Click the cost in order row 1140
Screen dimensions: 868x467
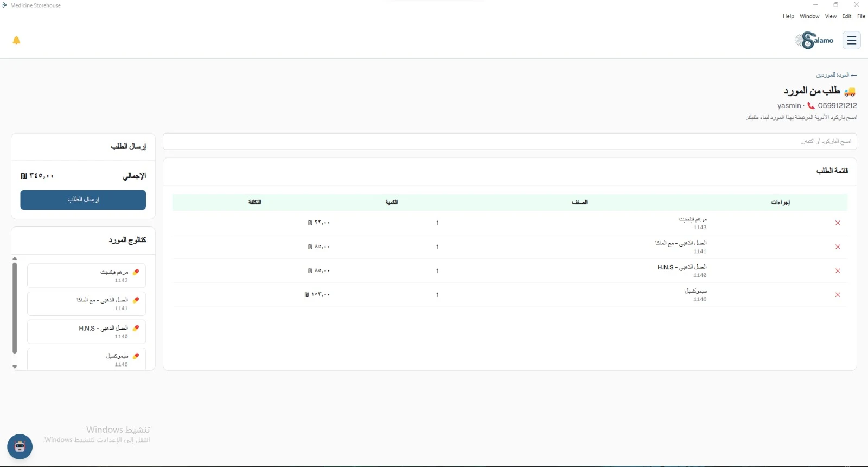(x=319, y=270)
